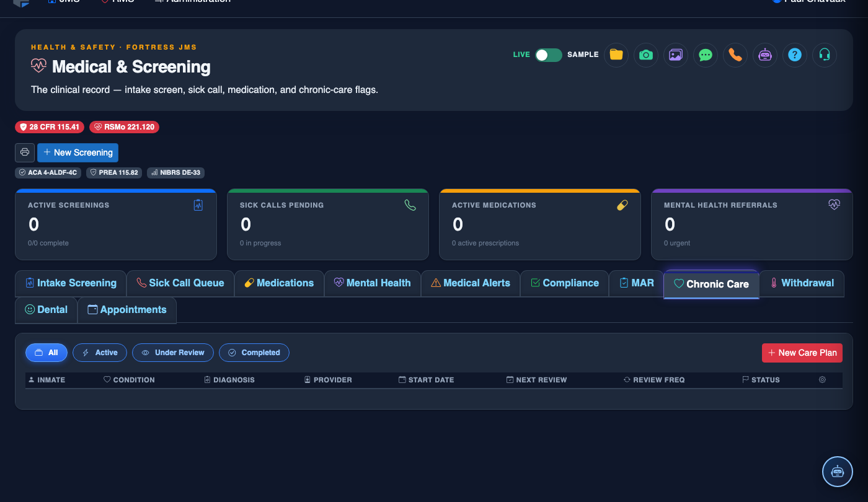Open the floating chatbot button at bottom right
Screen dimensions: 868x502
click(x=838, y=472)
